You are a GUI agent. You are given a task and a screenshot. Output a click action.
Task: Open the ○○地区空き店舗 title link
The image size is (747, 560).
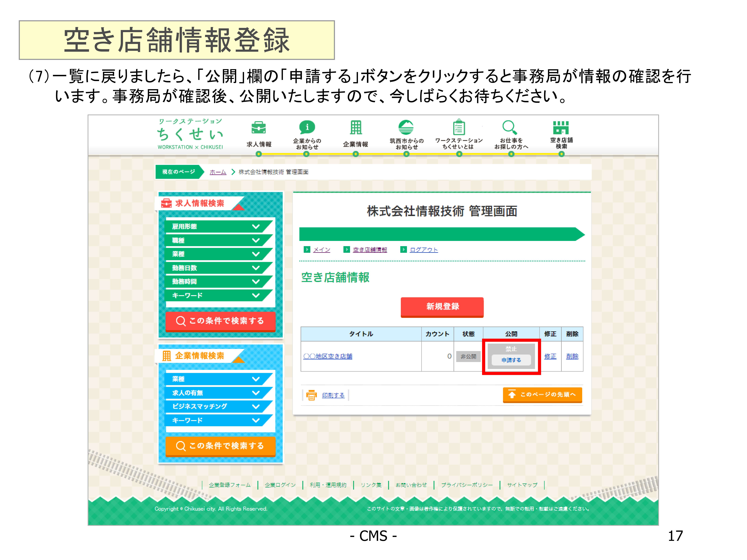point(328,356)
